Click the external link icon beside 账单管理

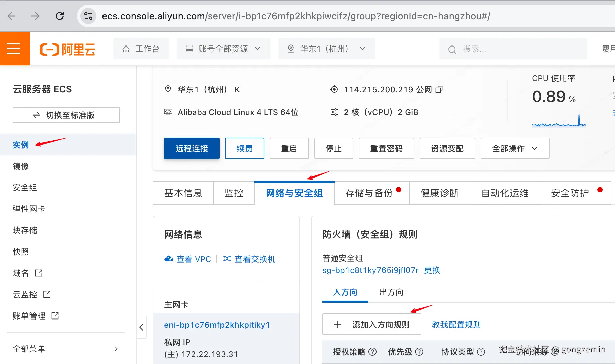pyautogui.click(x=55, y=316)
